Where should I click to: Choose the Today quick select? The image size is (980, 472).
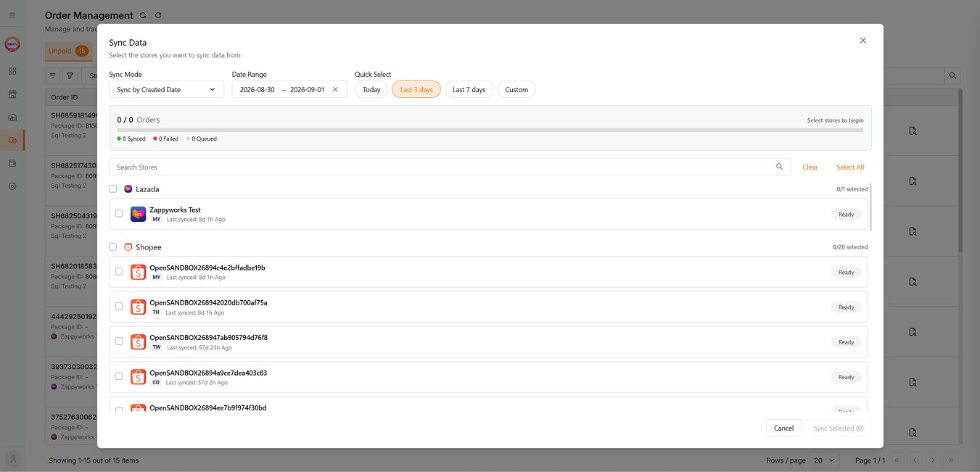coord(371,90)
